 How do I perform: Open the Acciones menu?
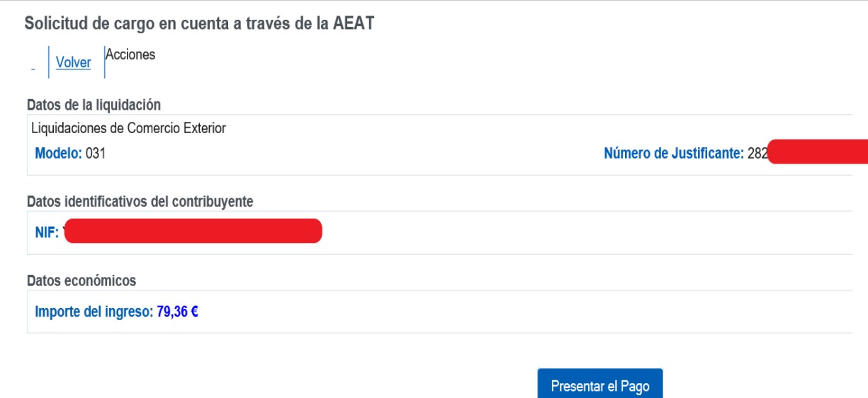(130, 54)
